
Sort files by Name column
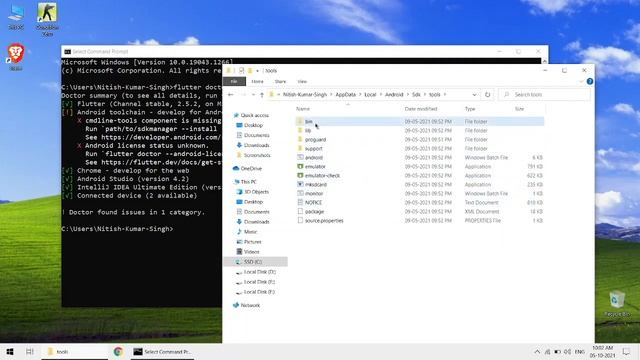point(303,109)
